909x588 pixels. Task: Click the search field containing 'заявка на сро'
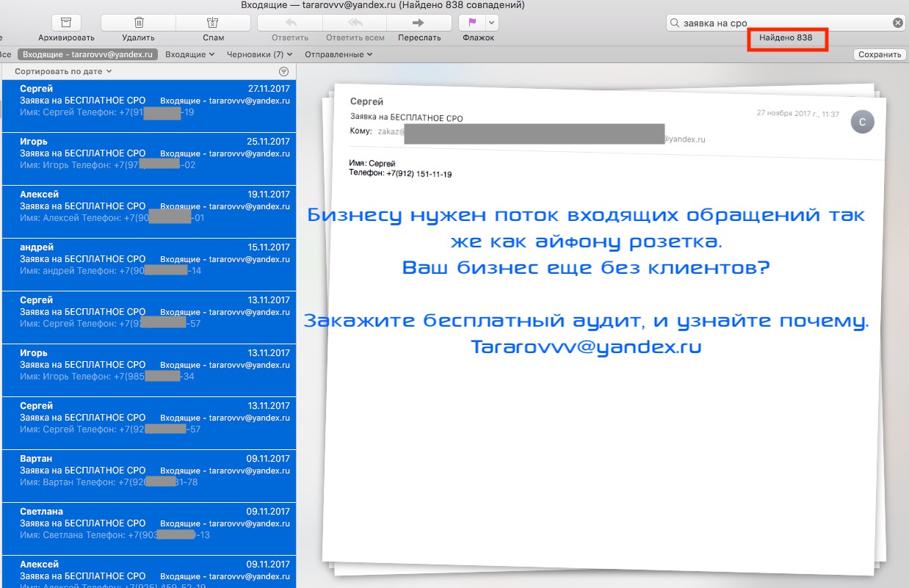point(786,23)
